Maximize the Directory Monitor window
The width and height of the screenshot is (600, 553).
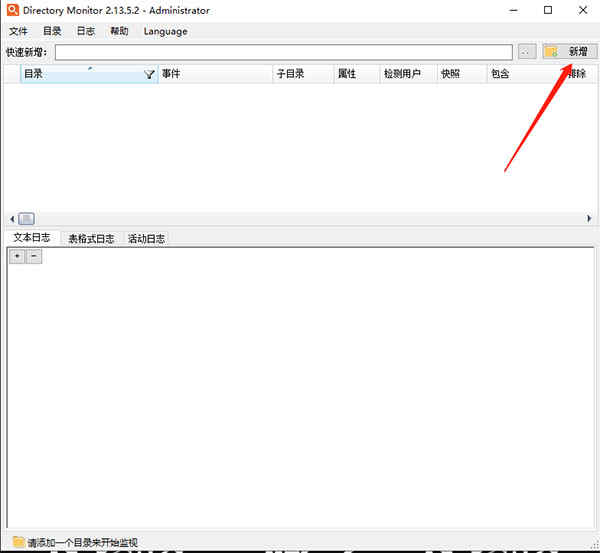(548, 10)
